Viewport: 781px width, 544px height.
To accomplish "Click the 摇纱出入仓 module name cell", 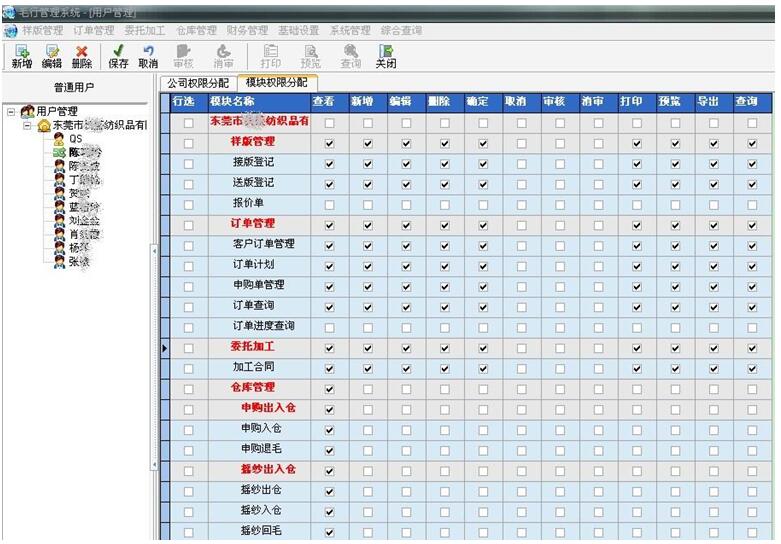I will pyautogui.click(x=259, y=469).
